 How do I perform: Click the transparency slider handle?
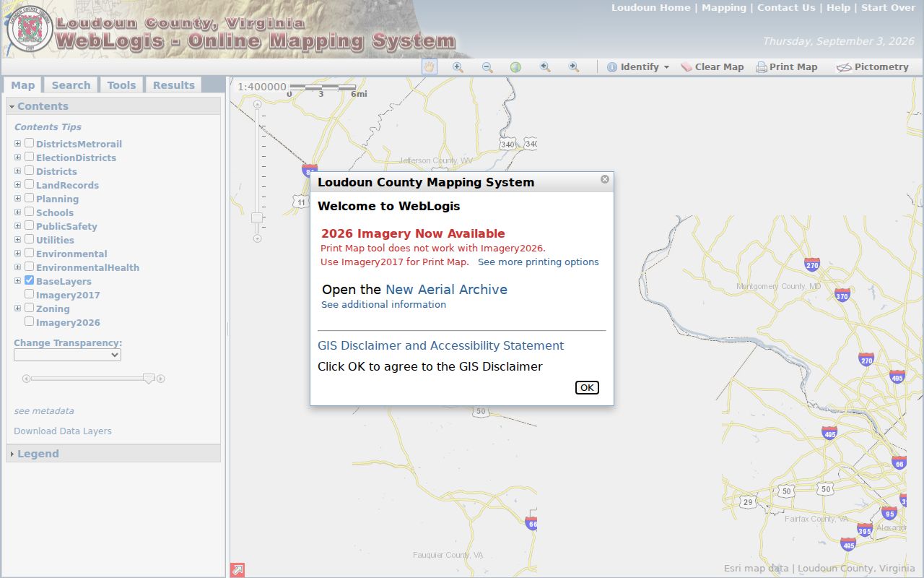coord(149,379)
